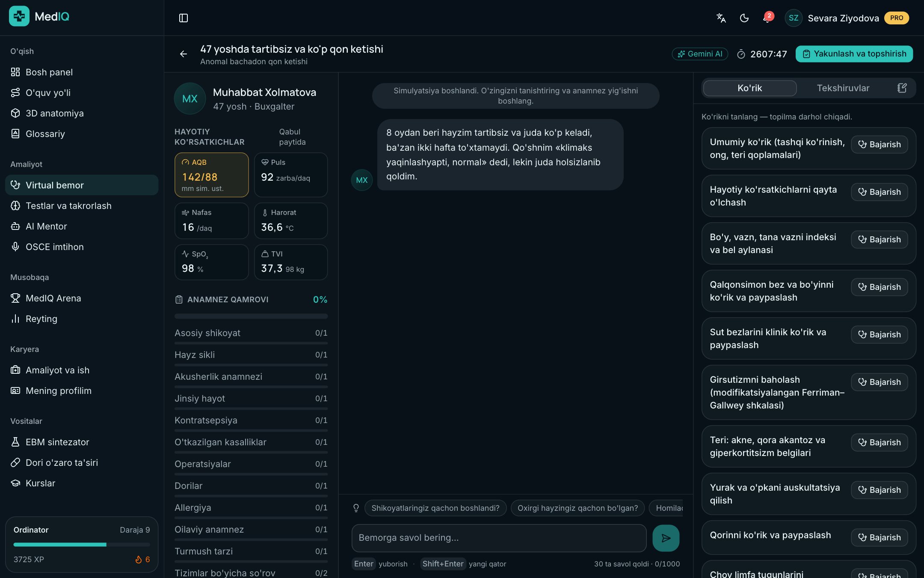
Task: Open the language translate icon
Action: tap(721, 18)
